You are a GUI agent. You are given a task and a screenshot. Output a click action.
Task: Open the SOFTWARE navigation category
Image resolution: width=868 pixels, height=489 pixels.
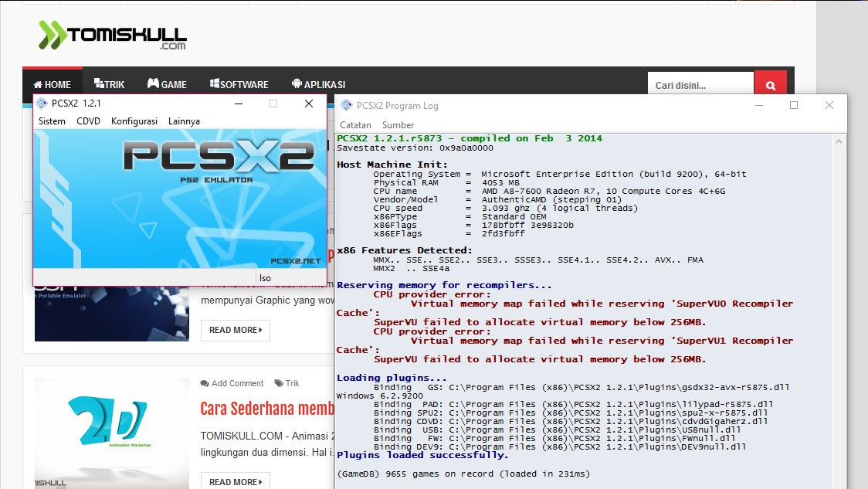[x=239, y=84]
